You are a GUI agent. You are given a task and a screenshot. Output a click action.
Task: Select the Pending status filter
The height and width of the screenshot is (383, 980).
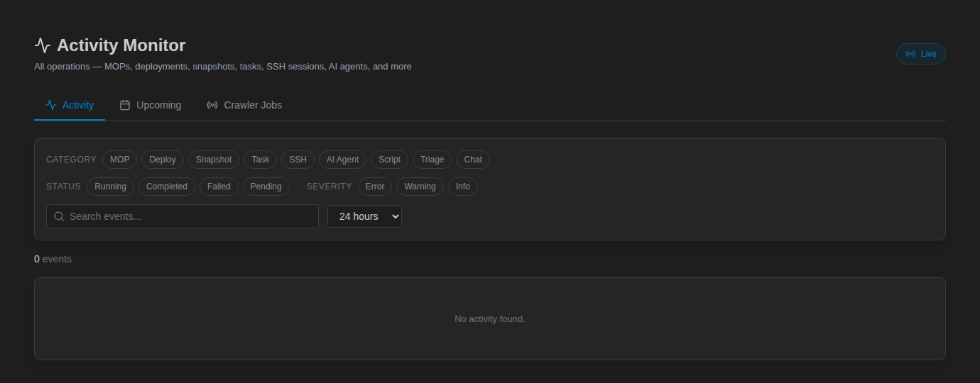click(x=266, y=187)
